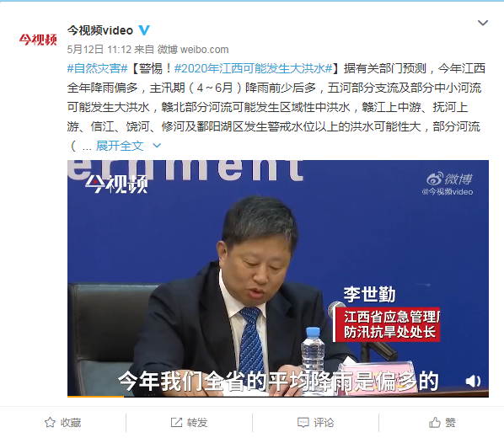The width and height of the screenshot is (504, 438).
Task: Open the 今视频video profile name
Action: click(100, 30)
